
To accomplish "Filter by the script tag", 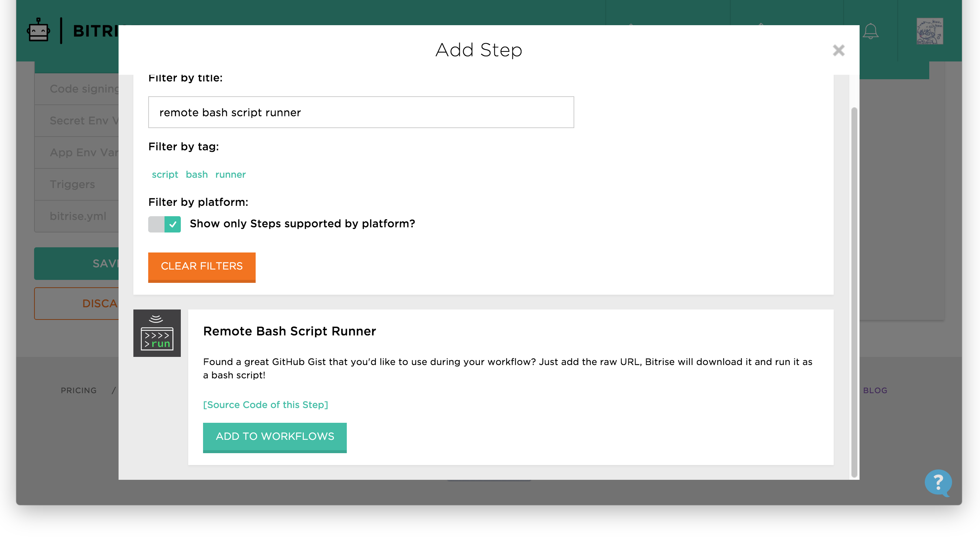I will coord(165,174).
